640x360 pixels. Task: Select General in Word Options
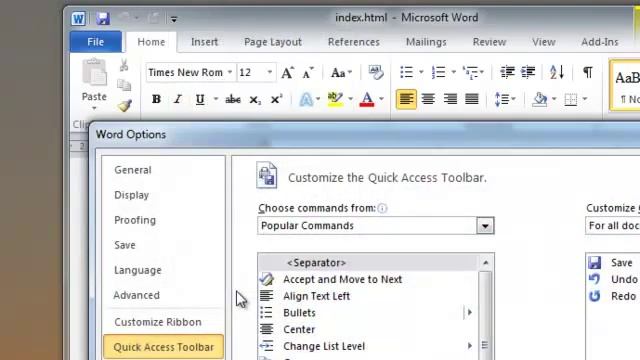(133, 170)
